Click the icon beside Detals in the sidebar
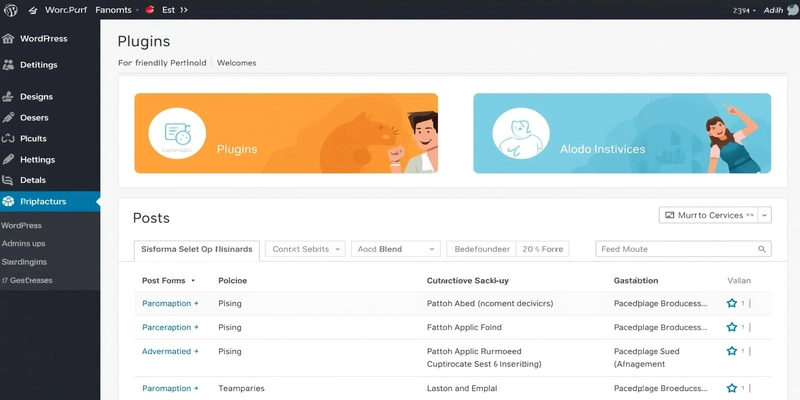This screenshot has height=400, width=800. click(7, 180)
